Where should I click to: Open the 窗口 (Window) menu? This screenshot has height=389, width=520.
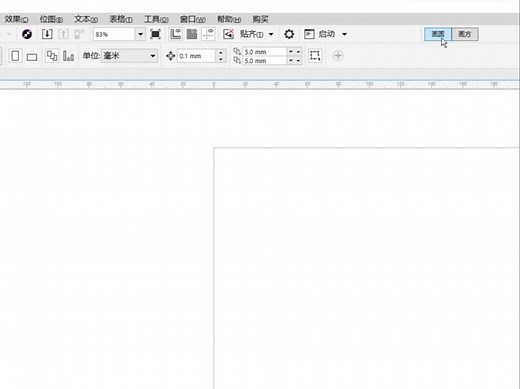(192, 19)
